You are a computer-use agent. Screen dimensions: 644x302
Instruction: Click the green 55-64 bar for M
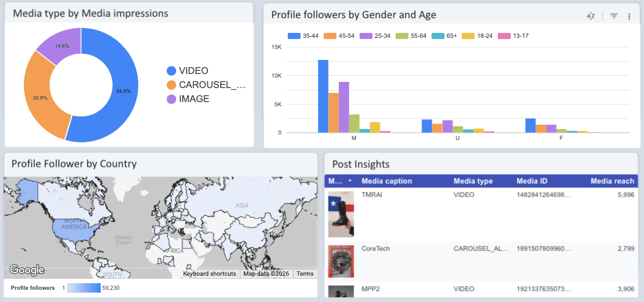354,123
